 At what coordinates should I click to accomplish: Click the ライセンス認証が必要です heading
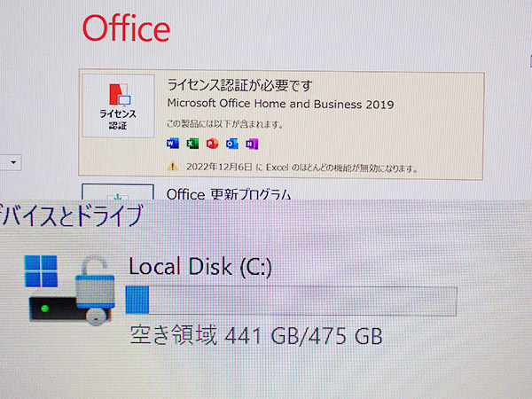click(239, 85)
